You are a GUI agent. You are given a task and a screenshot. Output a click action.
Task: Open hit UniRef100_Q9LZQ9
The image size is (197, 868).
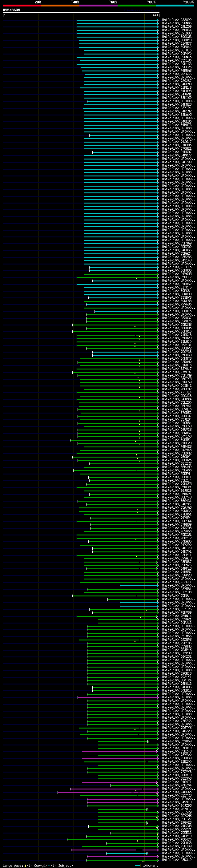176,26
